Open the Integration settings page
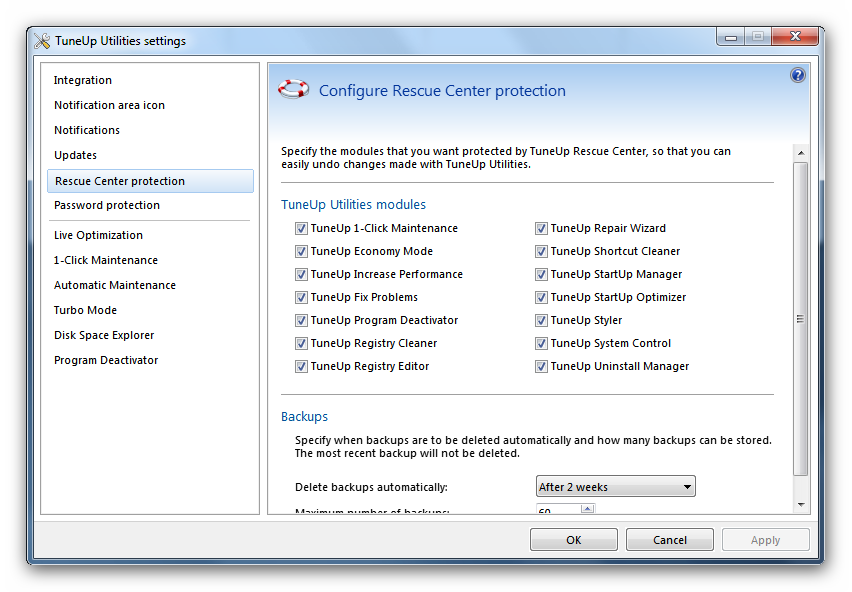Screen dimensions: 852x592 click(83, 80)
